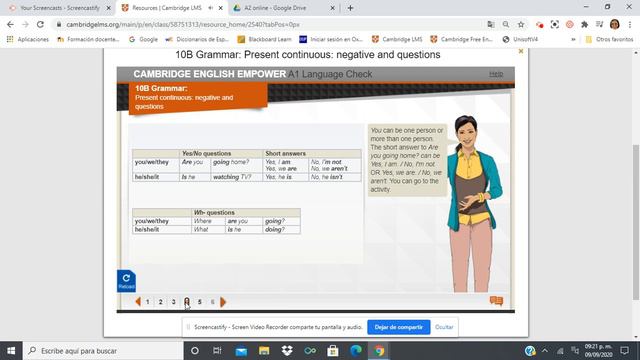Open Microsoft Edge from taskbar
Screen dimensions: 640x360
pyautogui.click(x=356, y=351)
